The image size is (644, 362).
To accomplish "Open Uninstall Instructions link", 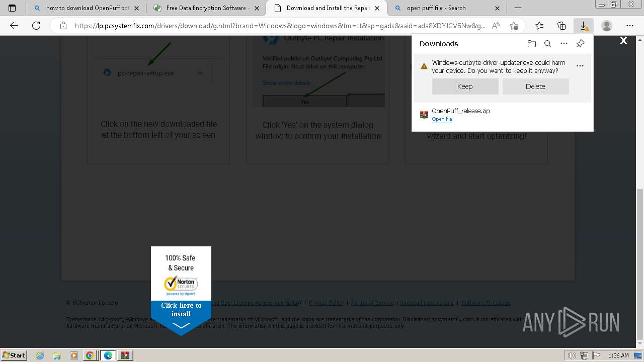I will click(x=427, y=303).
